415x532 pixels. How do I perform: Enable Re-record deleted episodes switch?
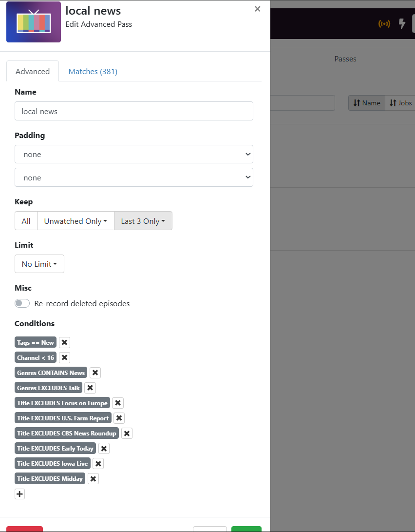[22, 303]
